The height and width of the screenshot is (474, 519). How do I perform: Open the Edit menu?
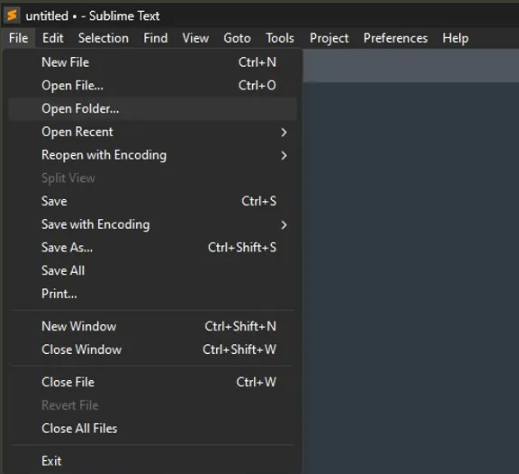(53, 38)
